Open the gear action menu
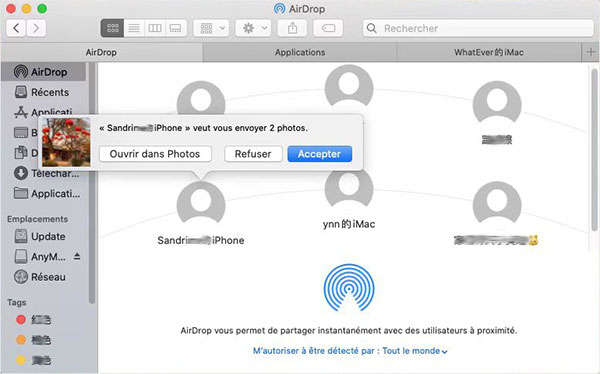 253,28
